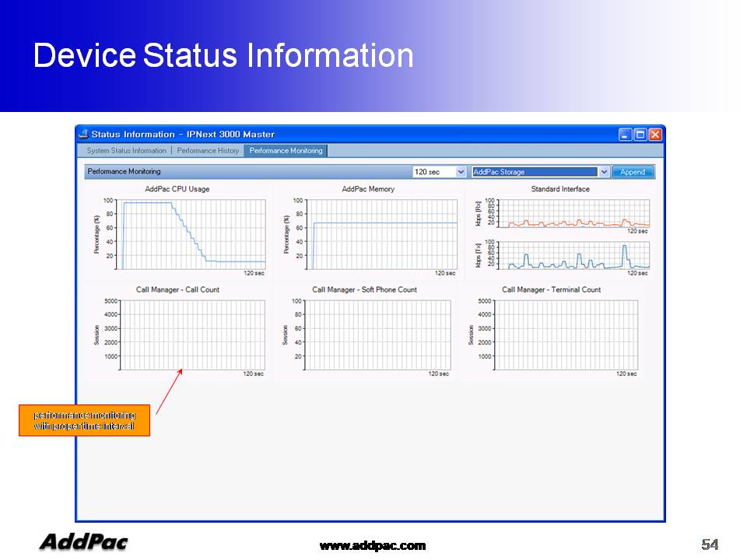747x560 pixels.
Task: Expand the AddPac Storage dropdown arrow
Action: pyautogui.click(x=604, y=172)
